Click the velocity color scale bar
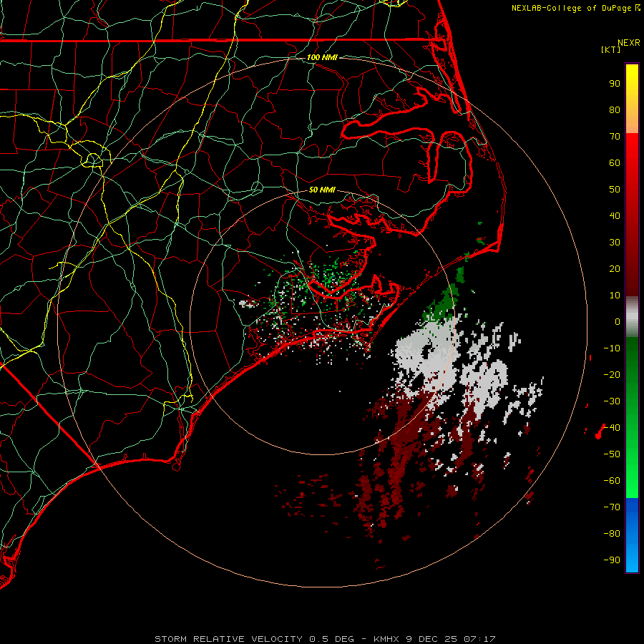Image resolution: width=644 pixels, height=644 pixels. [x=632, y=318]
